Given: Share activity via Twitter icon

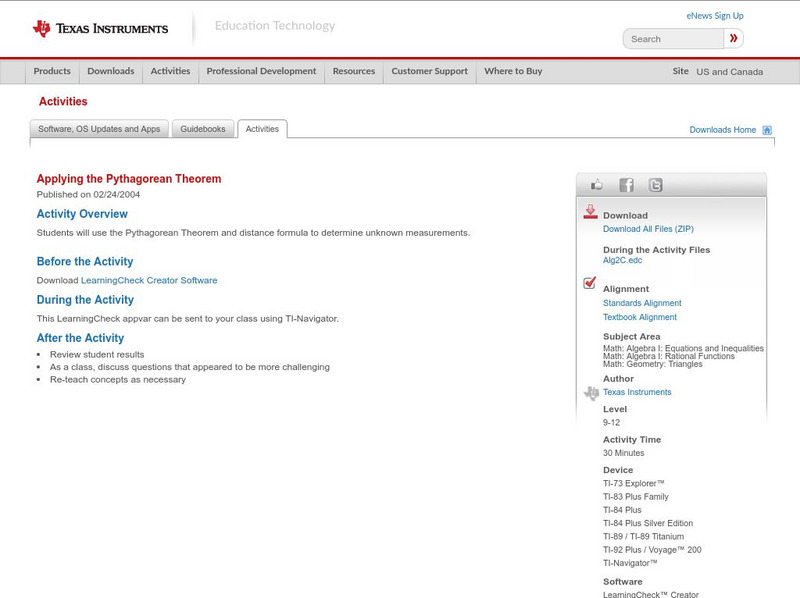Looking at the screenshot, I should click(x=656, y=185).
